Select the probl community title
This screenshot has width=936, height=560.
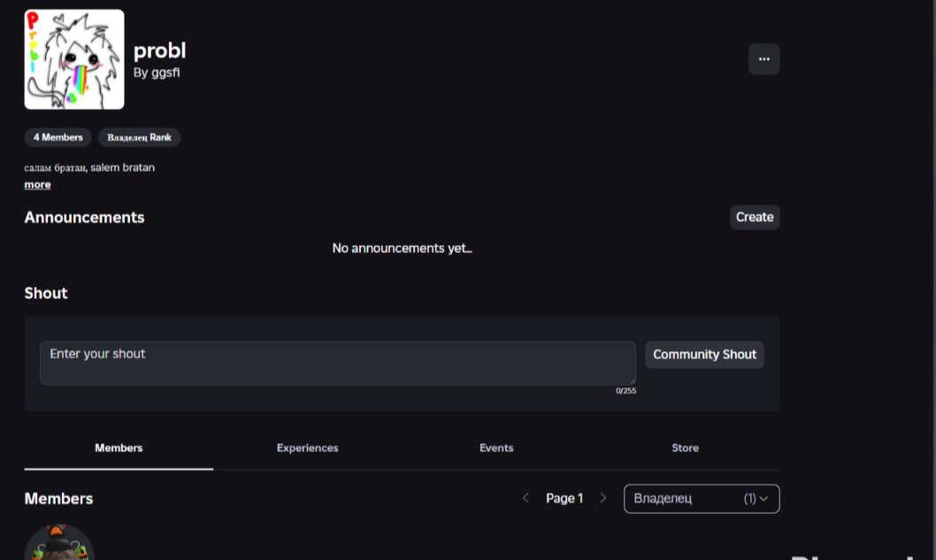[x=159, y=50]
